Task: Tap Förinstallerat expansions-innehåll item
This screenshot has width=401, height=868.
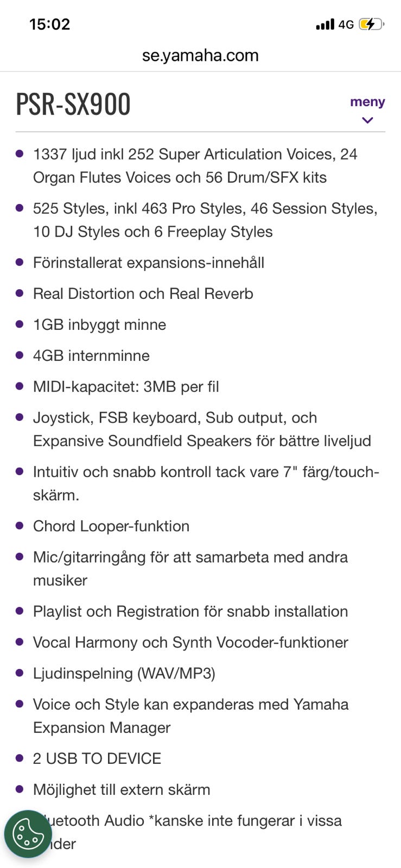Action: [x=149, y=263]
